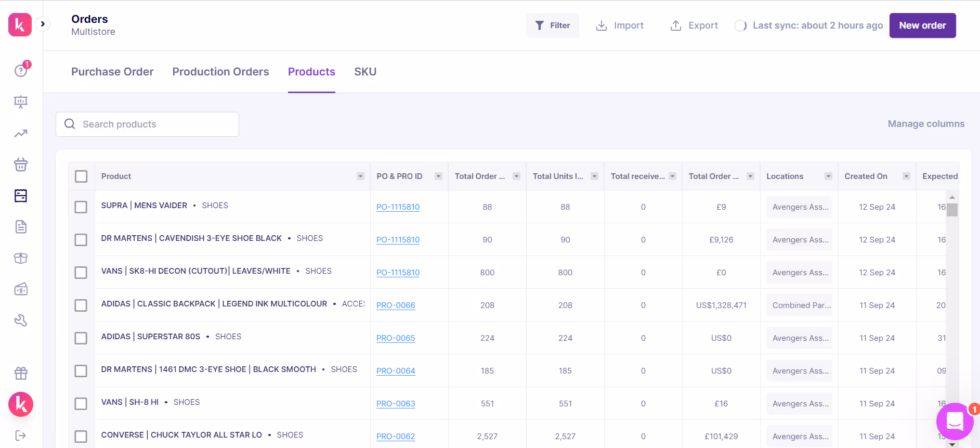Open the Created On column dropdown
The height and width of the screenshot is (448, 980).
(906, 176)
